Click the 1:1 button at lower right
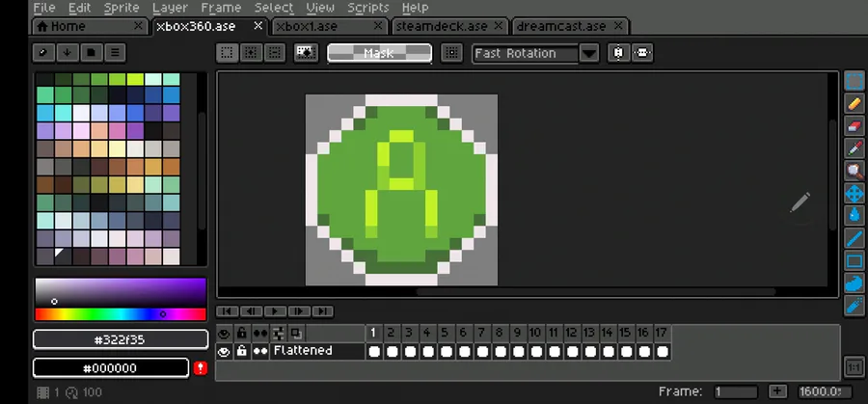Image resolution: width=868 pixels, height=404 pixels. (x=854, y=367)
